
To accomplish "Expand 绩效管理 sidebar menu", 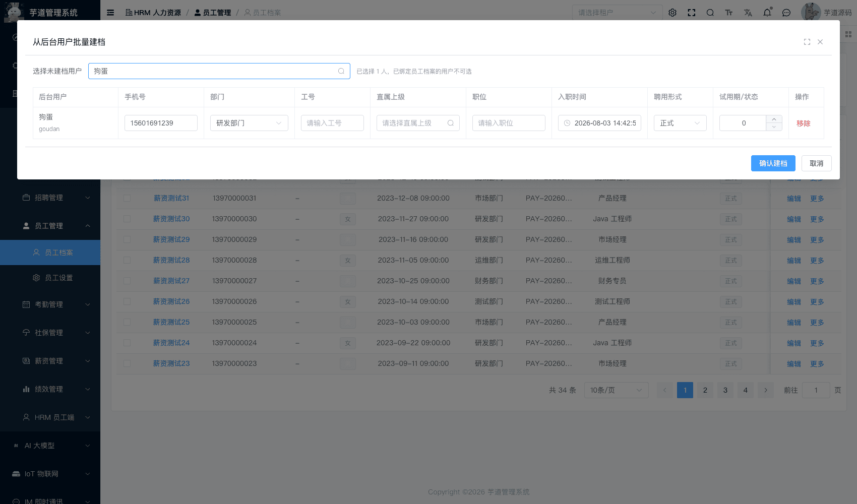I will 50,389.
